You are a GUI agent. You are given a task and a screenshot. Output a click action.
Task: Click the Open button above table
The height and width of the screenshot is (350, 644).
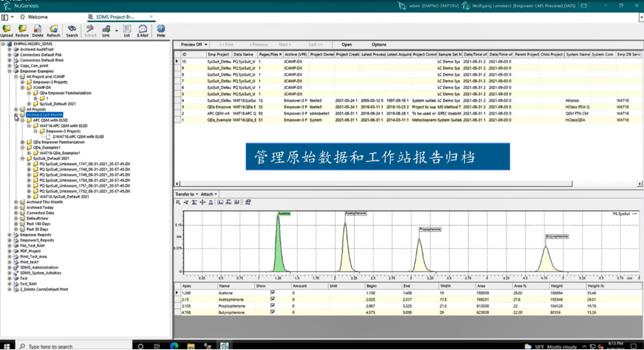347,44
